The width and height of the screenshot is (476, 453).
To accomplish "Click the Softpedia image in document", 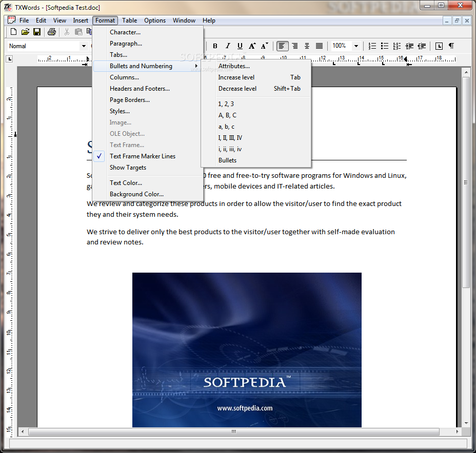I will click(x=247, y=349).
